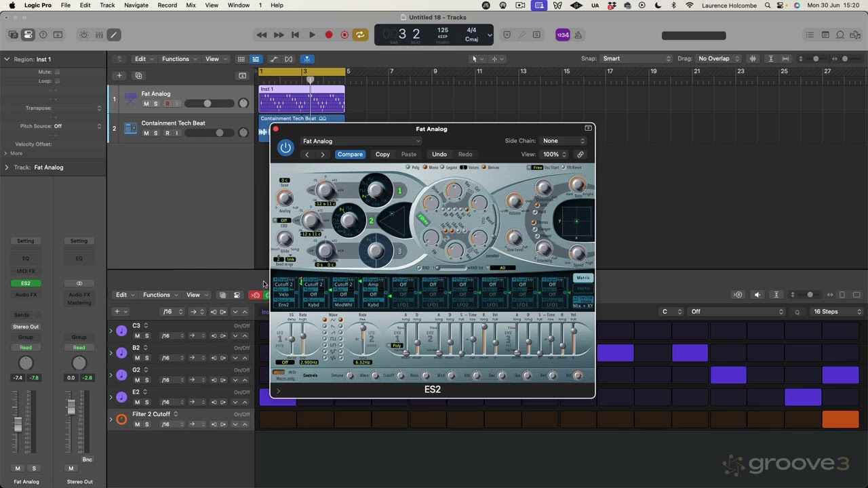The height and width of the screenshot is (488, 868).
Task: Add a new track with plus button
Action: click(119, 75)
